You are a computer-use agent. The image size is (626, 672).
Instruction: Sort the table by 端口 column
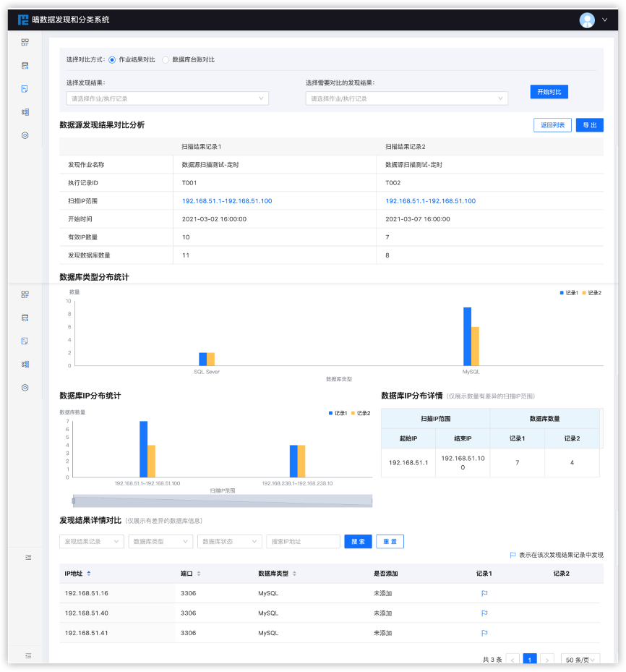(199, 574)
